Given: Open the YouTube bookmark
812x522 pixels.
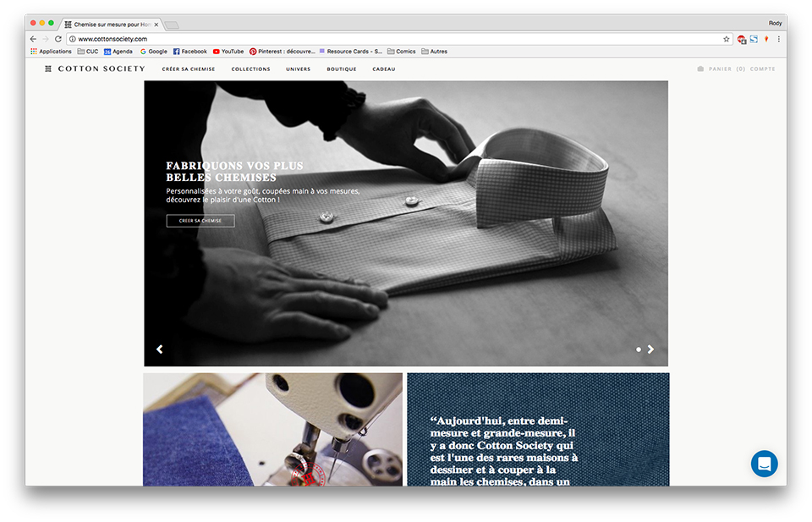Looking at the screenshot, I should [228, 52].
